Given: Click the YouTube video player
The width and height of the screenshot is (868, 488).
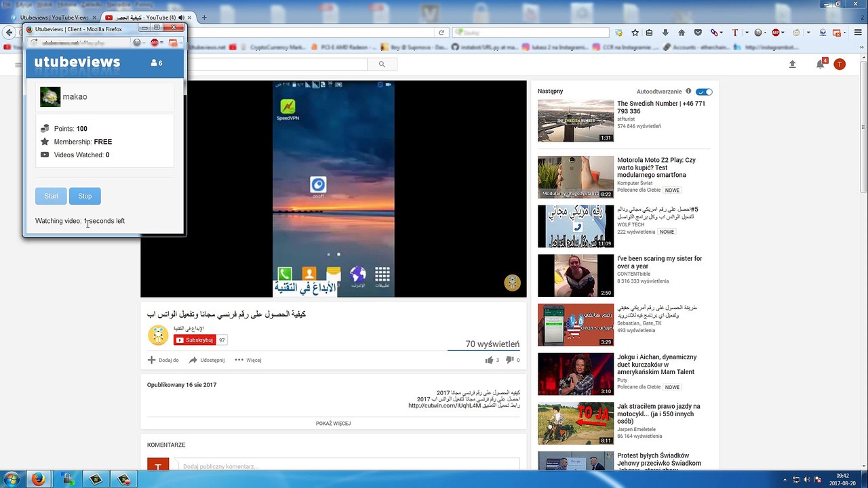Looking at the screenshot, I should (x=334, y=189).
